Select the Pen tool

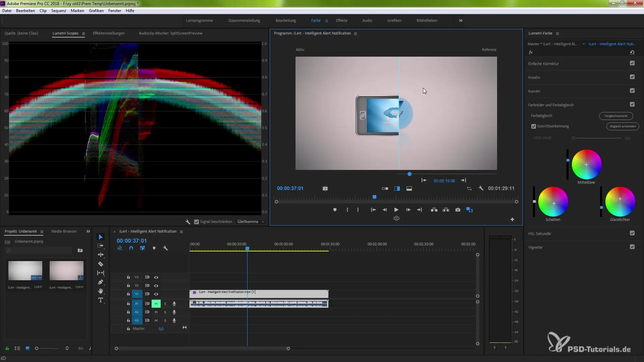[x=100, y=282]
